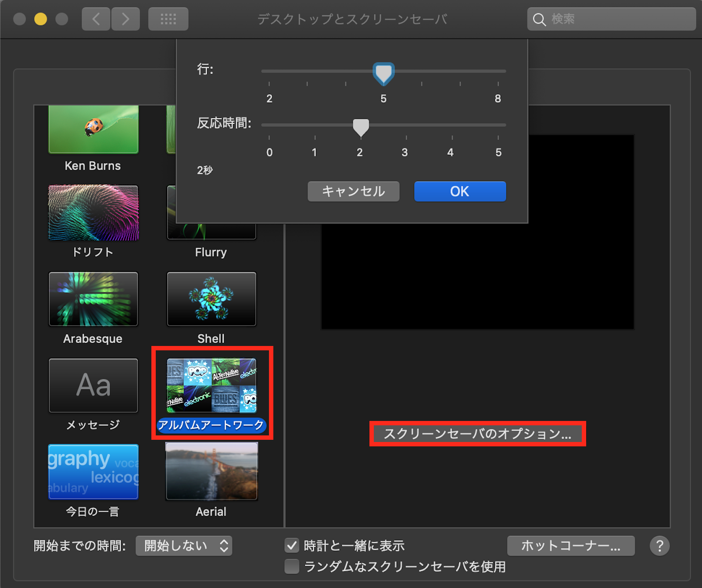Disable 時計と一緒に表示 checkbox
702x588 pixels.
[292, 546]
